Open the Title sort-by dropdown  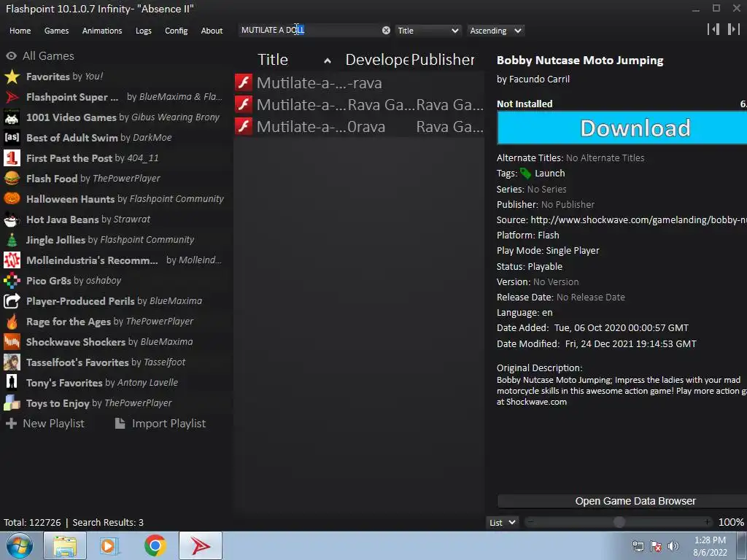(x=427, y=31)
